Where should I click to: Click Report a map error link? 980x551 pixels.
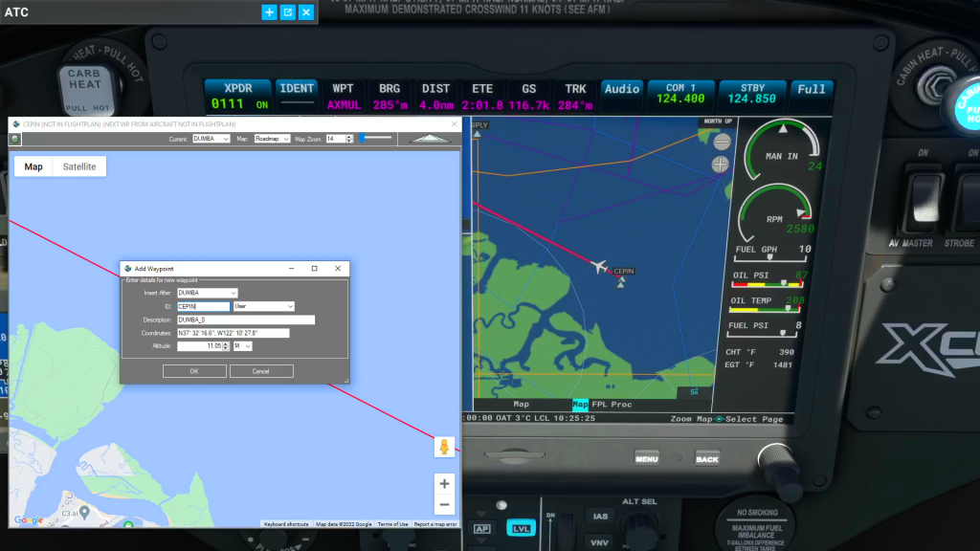435,524
